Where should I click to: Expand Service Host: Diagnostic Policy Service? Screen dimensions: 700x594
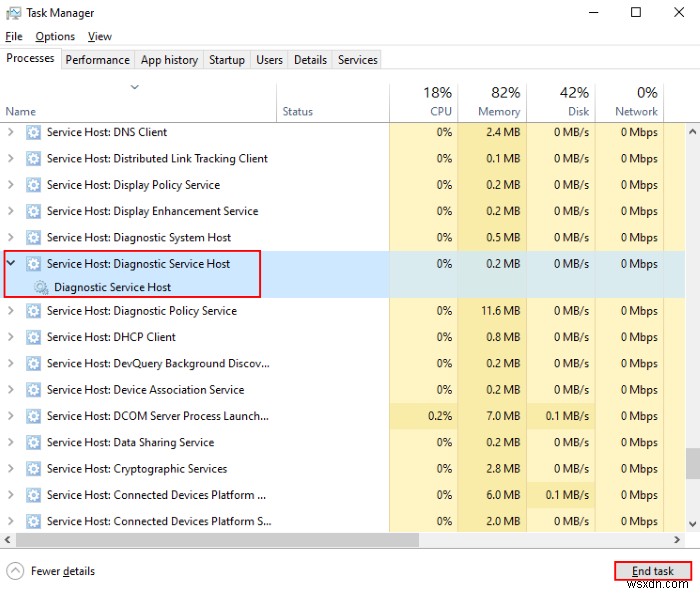point(11,311)
